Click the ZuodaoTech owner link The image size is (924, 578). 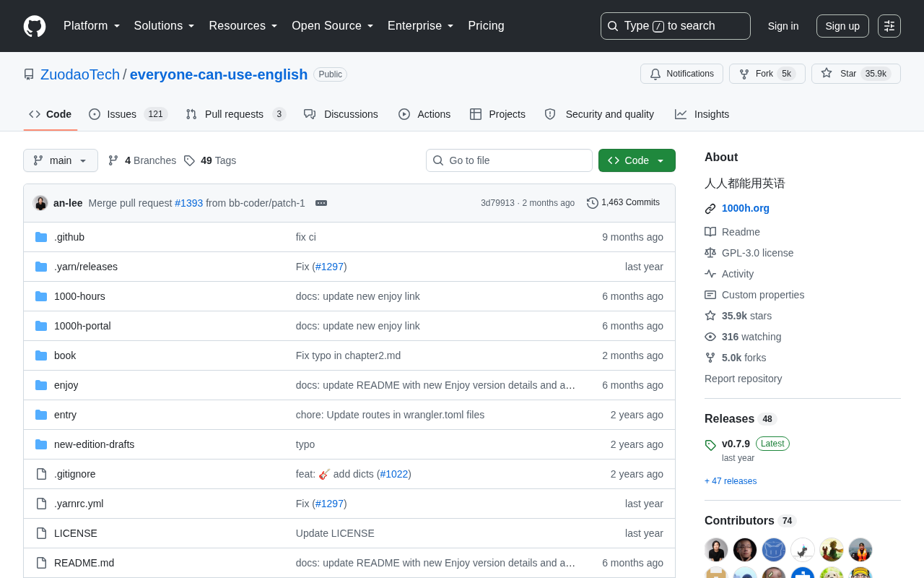(80, 74)
